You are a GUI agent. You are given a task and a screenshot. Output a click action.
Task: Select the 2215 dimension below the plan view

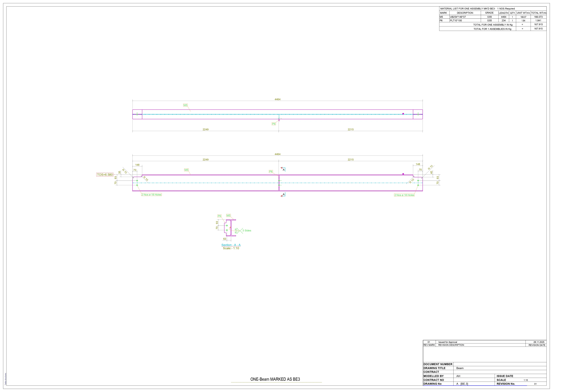click(350, 129)
